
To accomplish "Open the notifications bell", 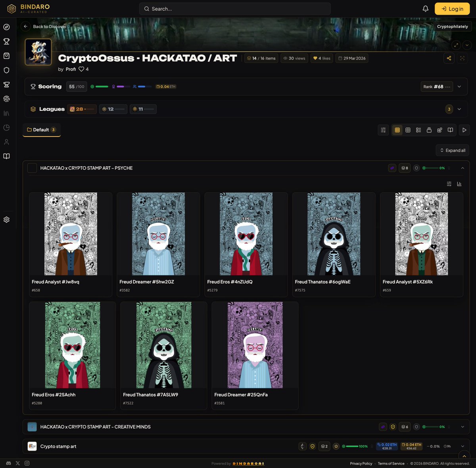I will [426, 9].
